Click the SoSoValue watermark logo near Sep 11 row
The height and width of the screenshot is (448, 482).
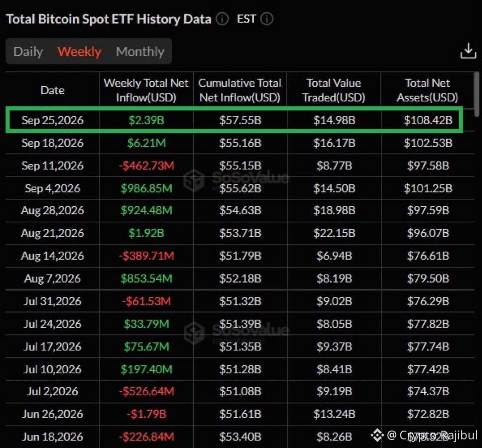tap(194, 180)
